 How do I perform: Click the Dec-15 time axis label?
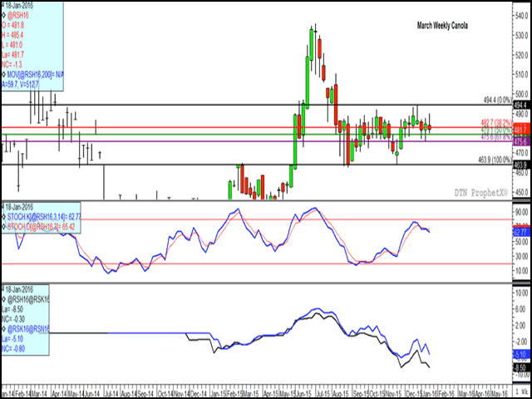pyautogui.click(x=413, y=396)
